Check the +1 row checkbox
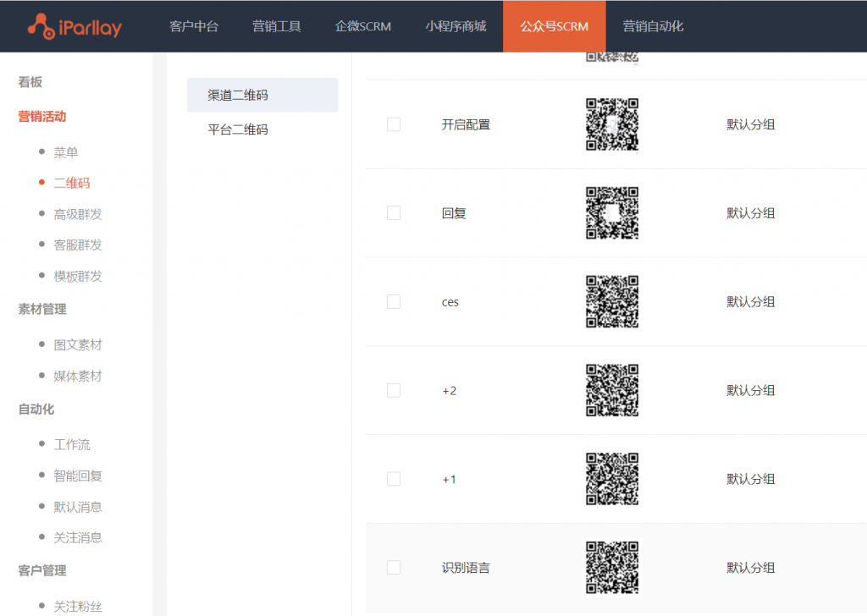The width and height of the screenshot is (867, 616). pos(394,479)
